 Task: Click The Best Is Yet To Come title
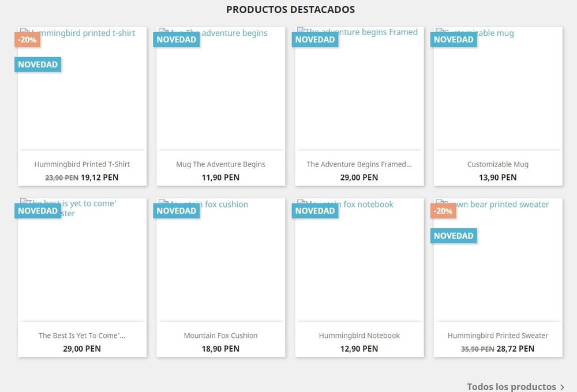(82, 336)
